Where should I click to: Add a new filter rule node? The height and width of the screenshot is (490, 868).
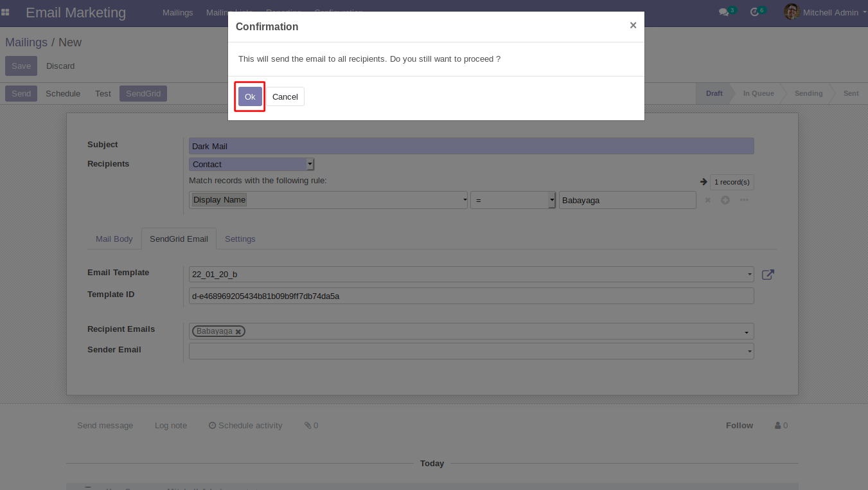click(725, 200)
